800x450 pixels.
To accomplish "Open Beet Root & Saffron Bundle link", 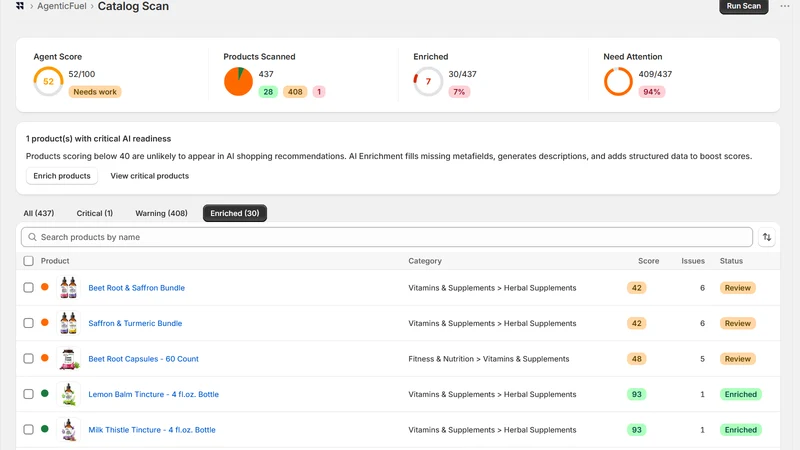I will [x=137, y=288].
